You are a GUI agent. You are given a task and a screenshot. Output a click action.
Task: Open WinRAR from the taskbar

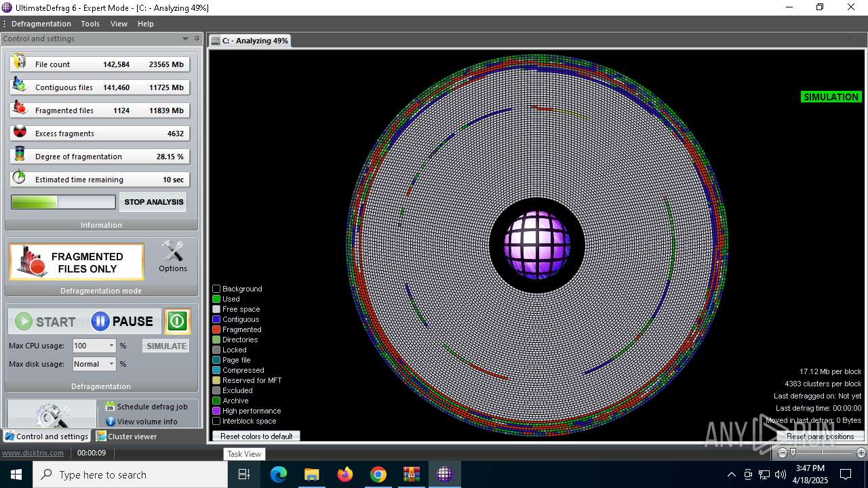point(412,474)
